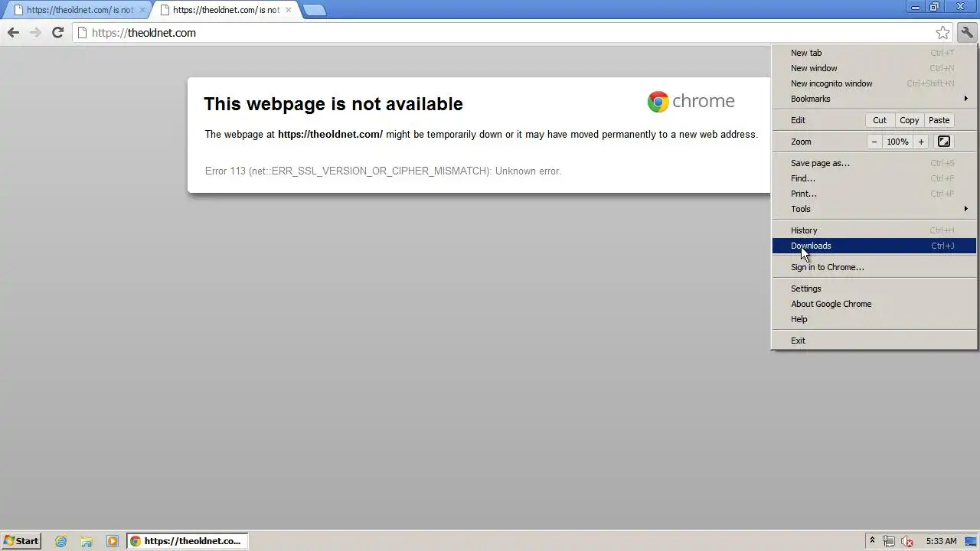The height and width of the screenshot is (551, 980).
Task: Click the Chrome taskbar window button
Action: click(x=187, y=541)
